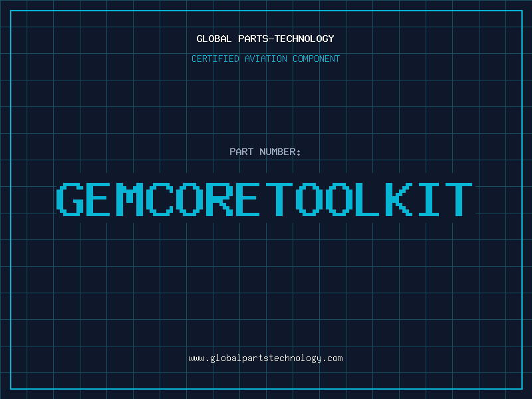Click the word AVIATION in the subtitle
This screenshot has height=399, width=532.
tap(266, 59)
